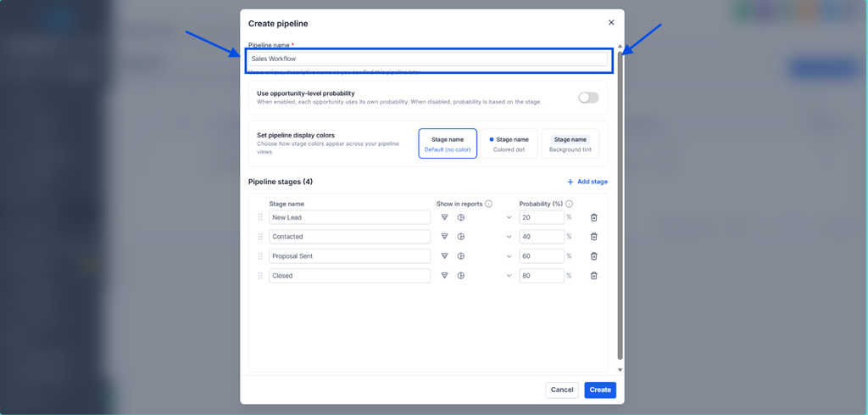Click info icon next to Probability (%)
The width and height of the screenshot is (868, 415).
coord(569,204)
